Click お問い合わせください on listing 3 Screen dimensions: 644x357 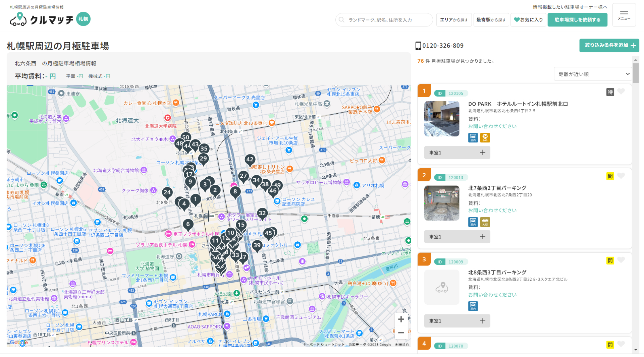[492, 295]
